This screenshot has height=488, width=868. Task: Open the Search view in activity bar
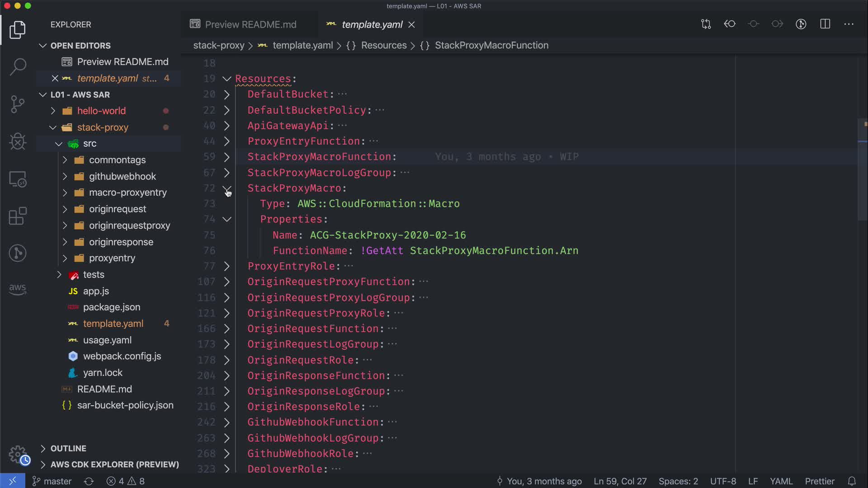(x=18, y=67)
